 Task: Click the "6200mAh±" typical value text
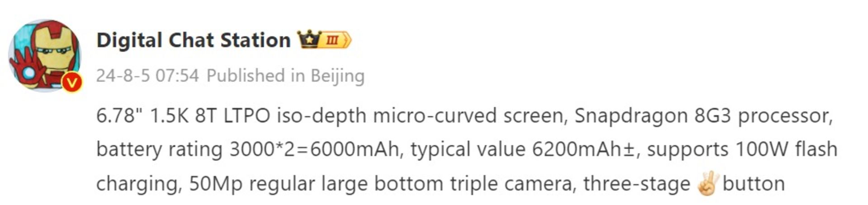pyautogui.click(x=583, y=149)
